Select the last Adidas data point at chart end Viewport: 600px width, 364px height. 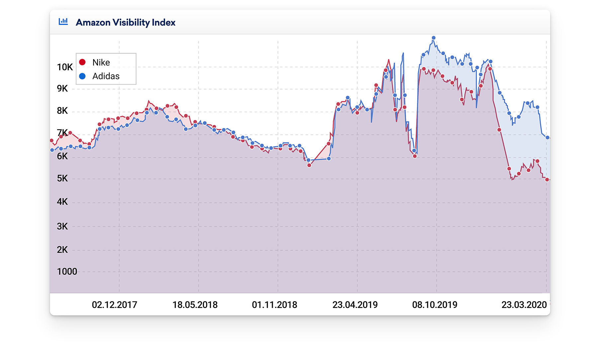pos(548,137)
